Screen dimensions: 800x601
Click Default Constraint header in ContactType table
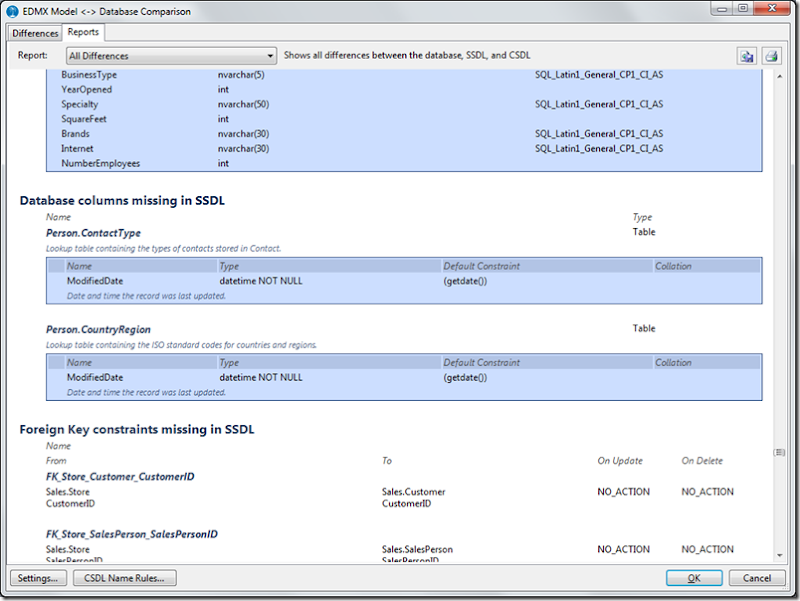coord(481,266)
